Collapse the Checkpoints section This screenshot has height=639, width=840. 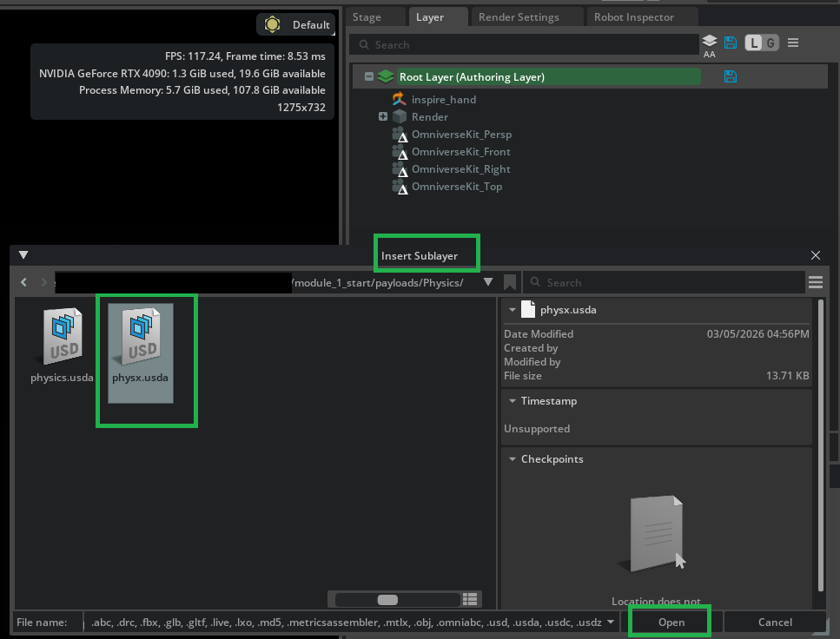tap(512, 458)
